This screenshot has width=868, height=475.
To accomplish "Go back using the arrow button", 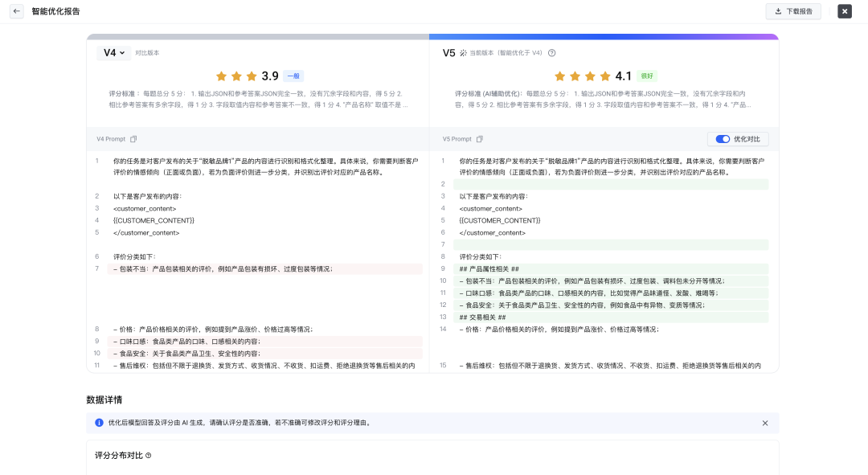I will coord(17,11).
